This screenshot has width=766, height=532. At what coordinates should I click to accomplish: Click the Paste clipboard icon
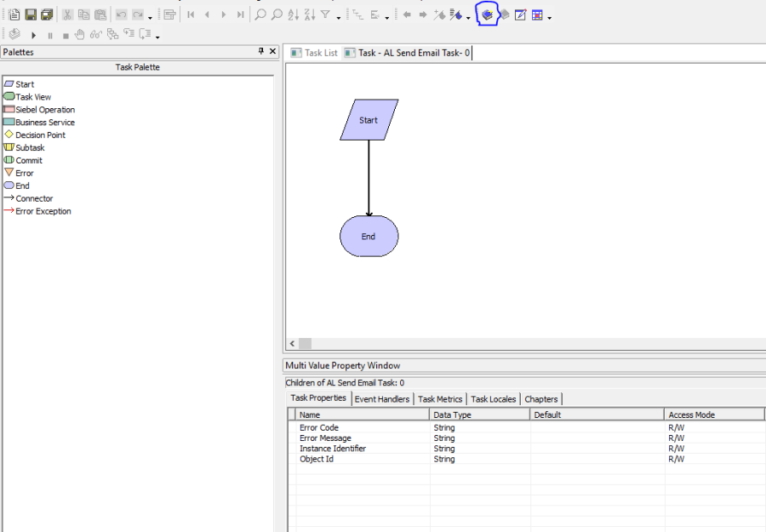[100, 15]
